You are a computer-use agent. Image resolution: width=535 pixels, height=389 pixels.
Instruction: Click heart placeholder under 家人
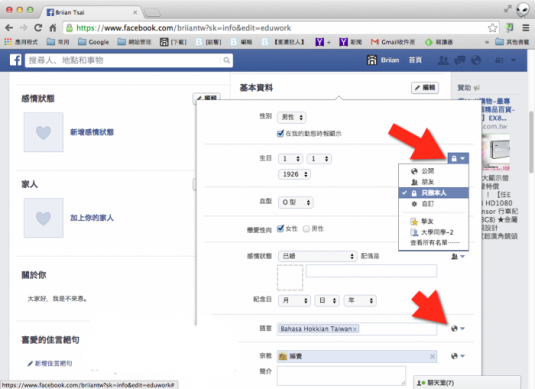coord(43,218)
